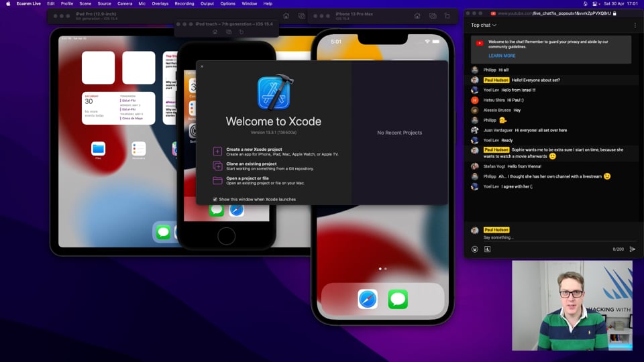Viewport: 644px width, 362px height.
Task: Click the menu bar control center icon
Action: click(x=595, y=4)
